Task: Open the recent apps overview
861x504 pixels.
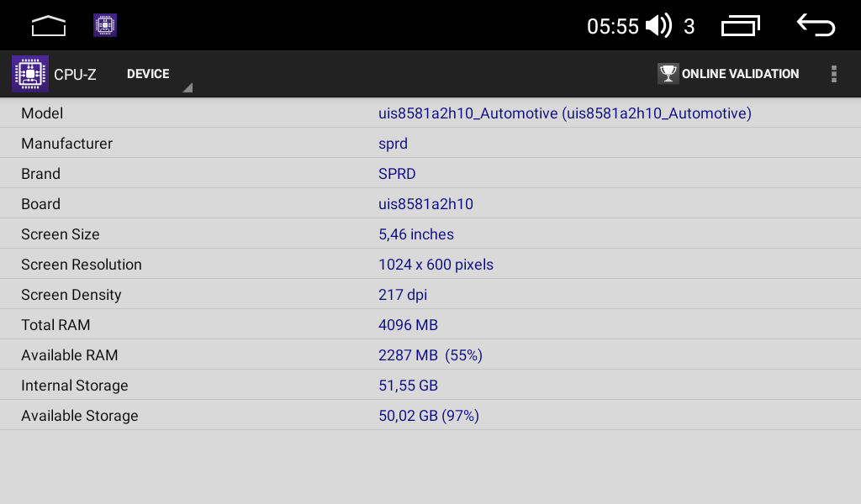Action: (740, 26)
